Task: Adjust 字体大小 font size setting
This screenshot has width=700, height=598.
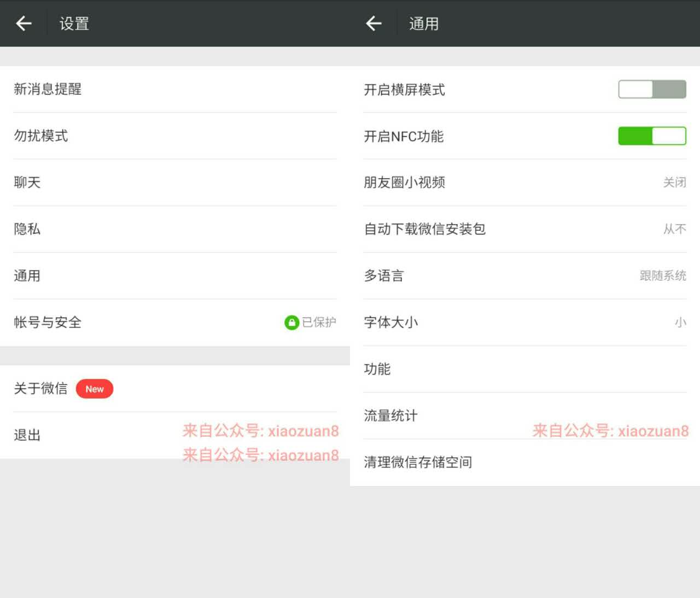Action: coord(524,323)
